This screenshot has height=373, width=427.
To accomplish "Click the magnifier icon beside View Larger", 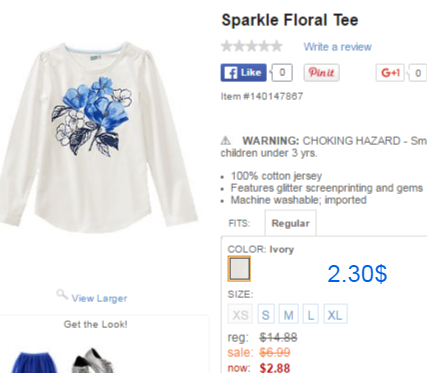I will click(x=62, y=295).
